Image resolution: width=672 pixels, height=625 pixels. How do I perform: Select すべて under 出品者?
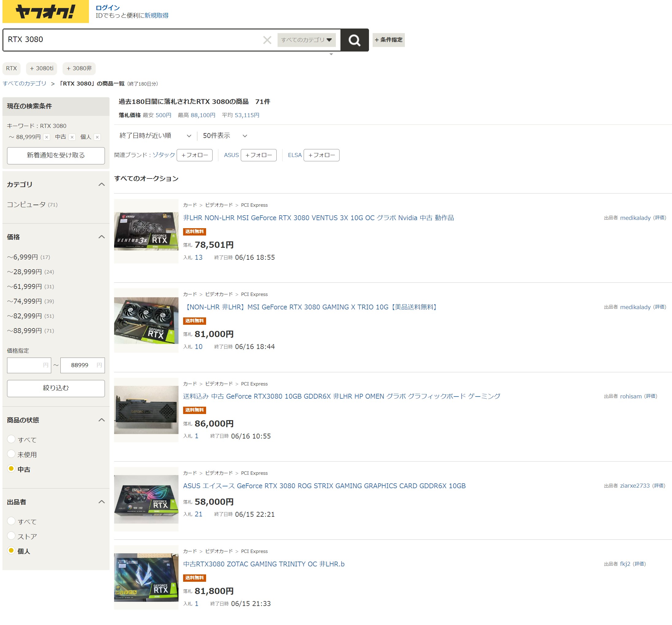(11, 520)
